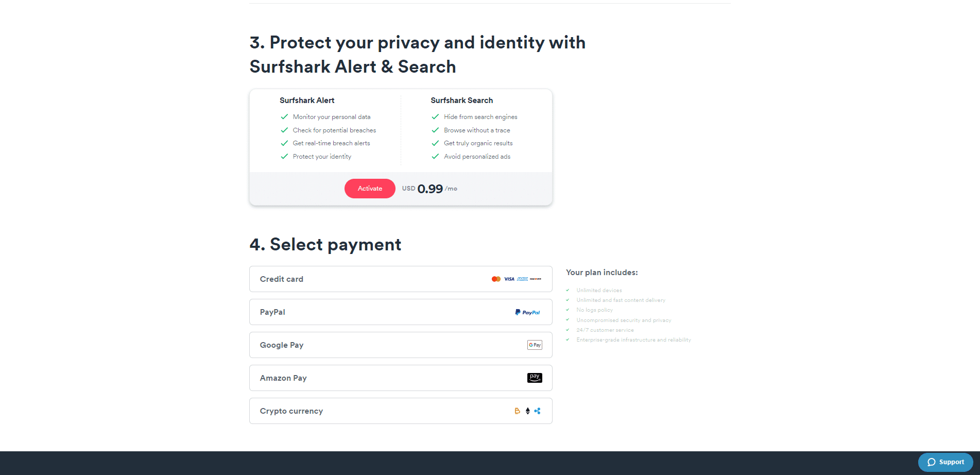Image resolution: width=980 pixels, height=475 pixels.
Task: Expand the Credit card payment option
Action: click(401, 279)
